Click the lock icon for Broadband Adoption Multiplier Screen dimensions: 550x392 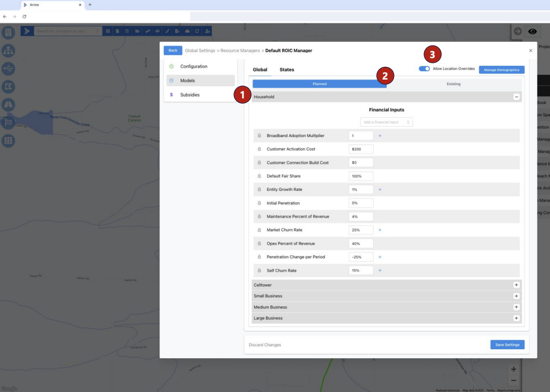[259, 136]
